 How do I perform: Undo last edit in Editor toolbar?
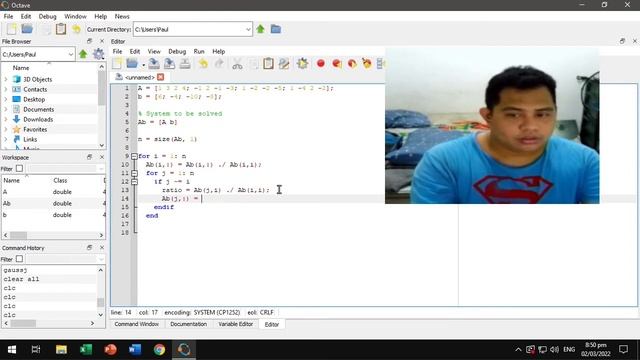pyautogui.click(x=203, y=63)
